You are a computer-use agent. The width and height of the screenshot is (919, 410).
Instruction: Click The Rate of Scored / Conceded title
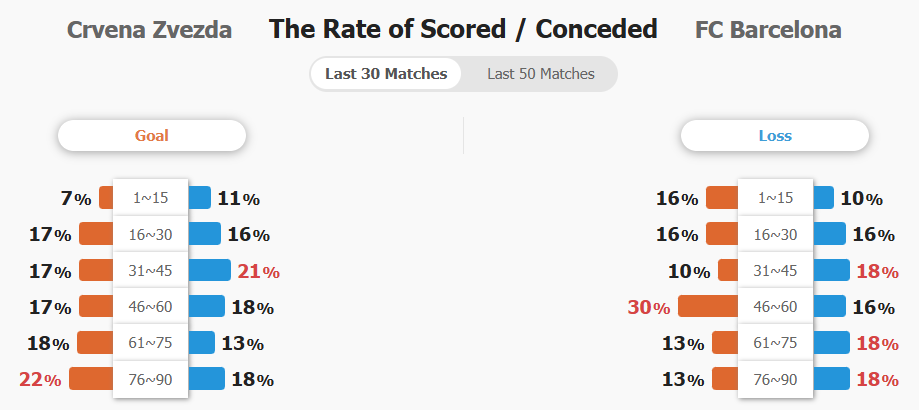point(463,29)
